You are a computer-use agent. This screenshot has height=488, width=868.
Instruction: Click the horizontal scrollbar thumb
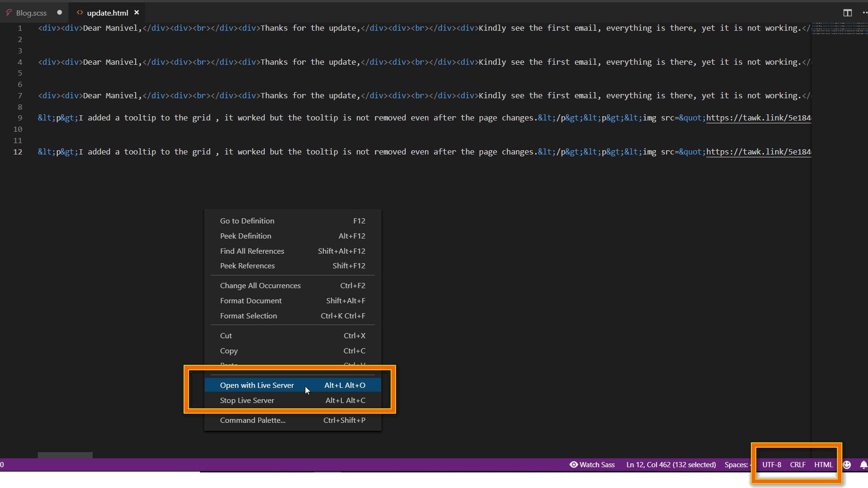point(65,455)
